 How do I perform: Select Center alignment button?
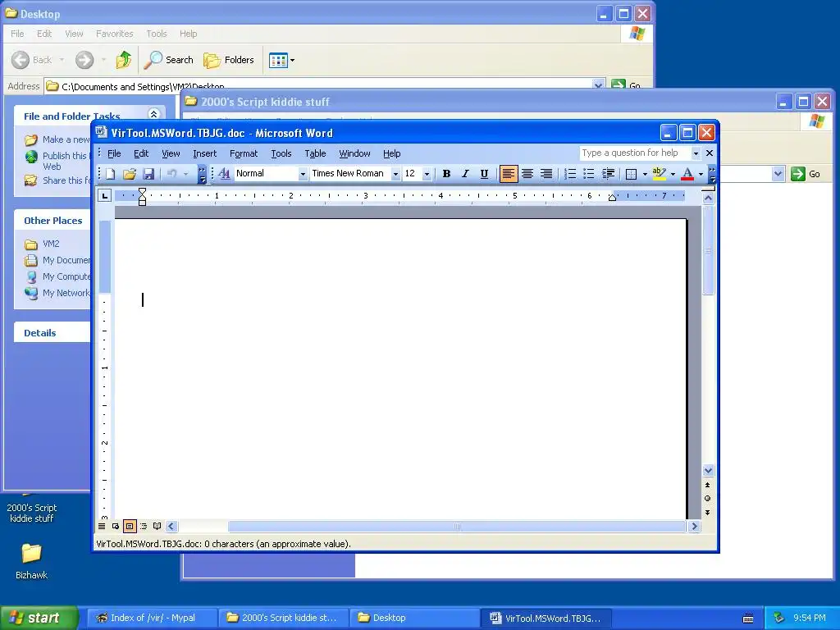(527, 174)
